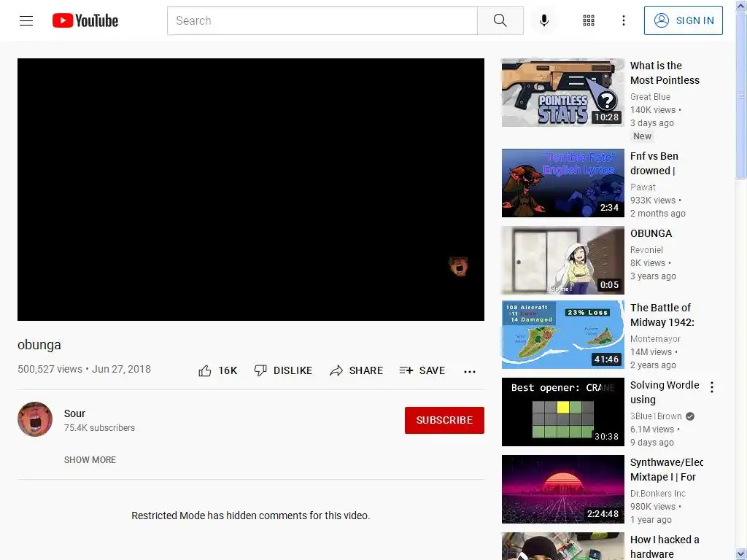Open settings three-dot menu in header
Screen dimensions: 747x560
tap(624, 20)
